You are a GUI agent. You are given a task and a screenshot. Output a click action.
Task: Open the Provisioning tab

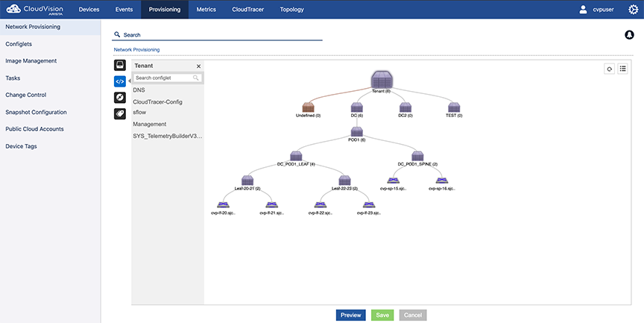tap(165, 10)
